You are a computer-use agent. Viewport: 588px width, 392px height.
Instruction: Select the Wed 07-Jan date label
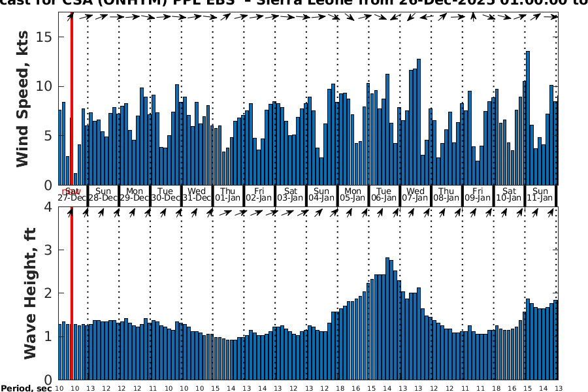point(416,194)
